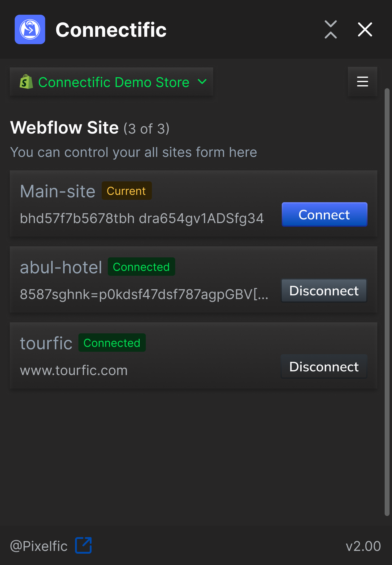This screenshot has width=392, height=565.
Task: Click the Connected badge for tourfic
Action: [x=112, y=343]
